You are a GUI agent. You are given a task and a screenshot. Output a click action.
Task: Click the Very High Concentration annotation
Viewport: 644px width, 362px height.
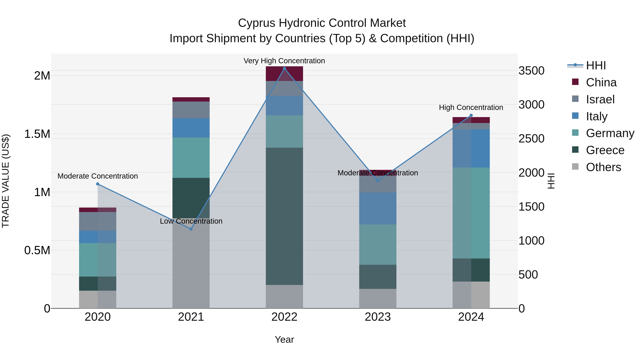(x=284, y=61)
